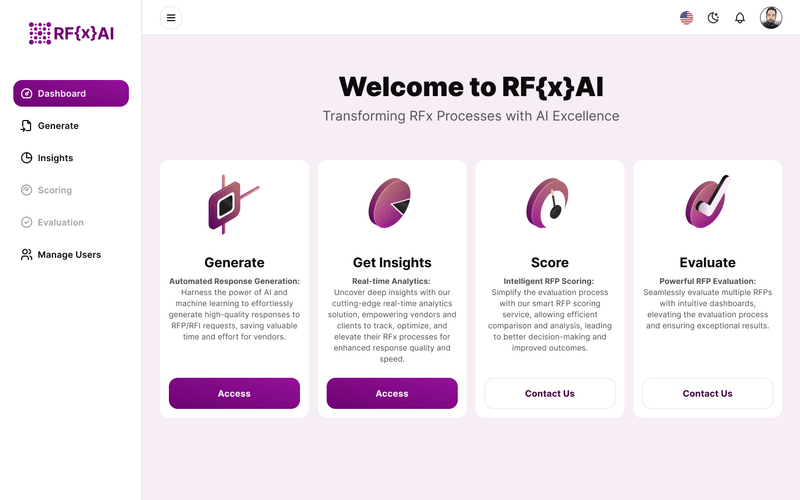Click Contact Us on Score card
The height and width of the screenshot is (500, 800).
(x=549, y=393)
